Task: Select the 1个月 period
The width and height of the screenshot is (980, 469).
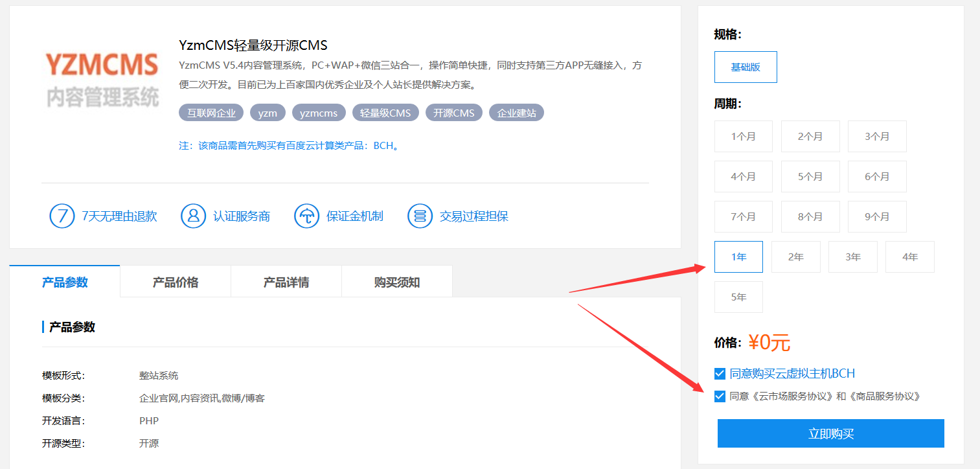Action: [744, 137]
